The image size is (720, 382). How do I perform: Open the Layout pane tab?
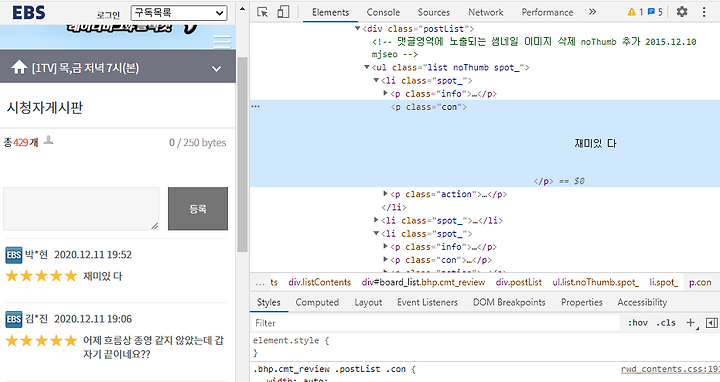click(368, 302)
